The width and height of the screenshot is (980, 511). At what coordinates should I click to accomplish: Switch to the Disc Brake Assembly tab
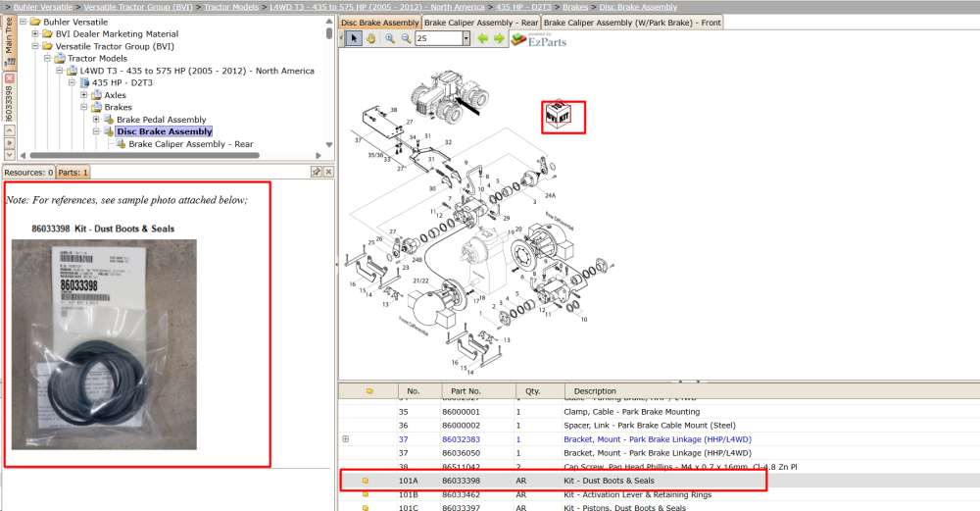click(380, 23)
